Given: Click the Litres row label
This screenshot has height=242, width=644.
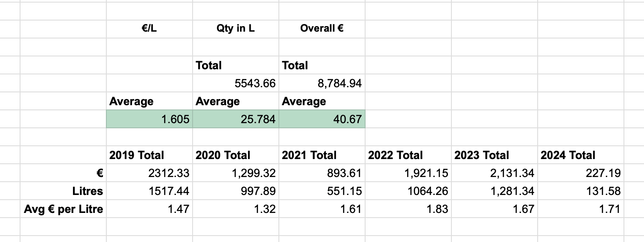Looking at the screenshot, I should (63, 191).
